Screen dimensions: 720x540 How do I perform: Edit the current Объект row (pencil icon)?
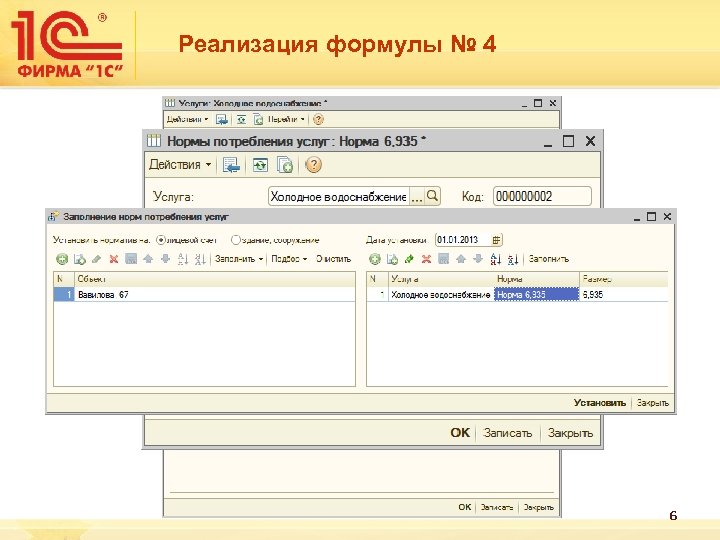click(x=96, y=259)
